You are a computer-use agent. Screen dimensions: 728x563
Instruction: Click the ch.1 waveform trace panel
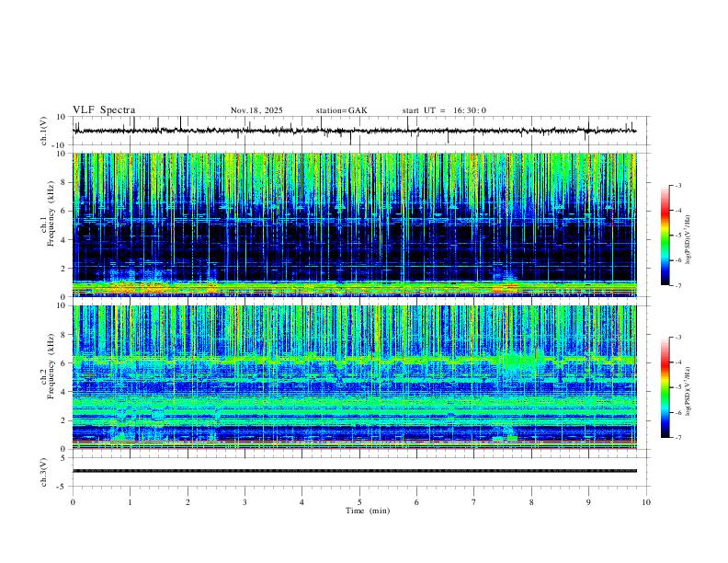point(360,131)
